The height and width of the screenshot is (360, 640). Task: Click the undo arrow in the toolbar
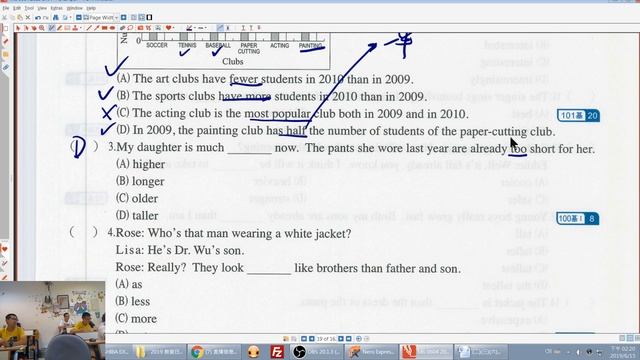pyautogui.click(x=38, y=18)
